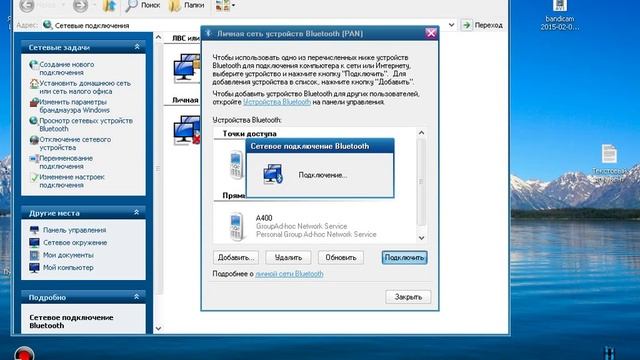Click the address field Сетевые подключения
The width and height of the screenshot is (640, 360).
pyautogui.click(x=245, y=25)
